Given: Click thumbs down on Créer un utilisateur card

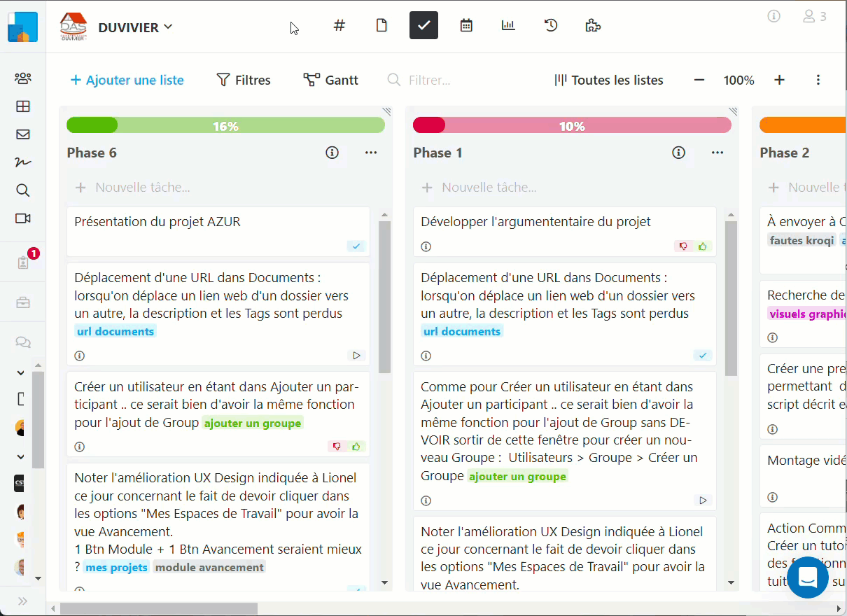Looking at the screenshot, I should tap(337, 447).
